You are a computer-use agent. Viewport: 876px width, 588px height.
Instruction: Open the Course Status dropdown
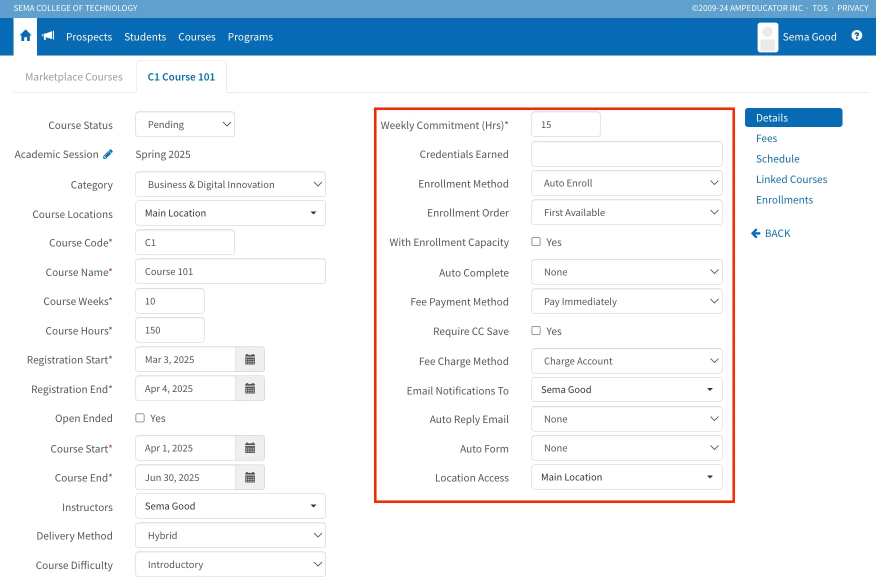click(185, 124)
